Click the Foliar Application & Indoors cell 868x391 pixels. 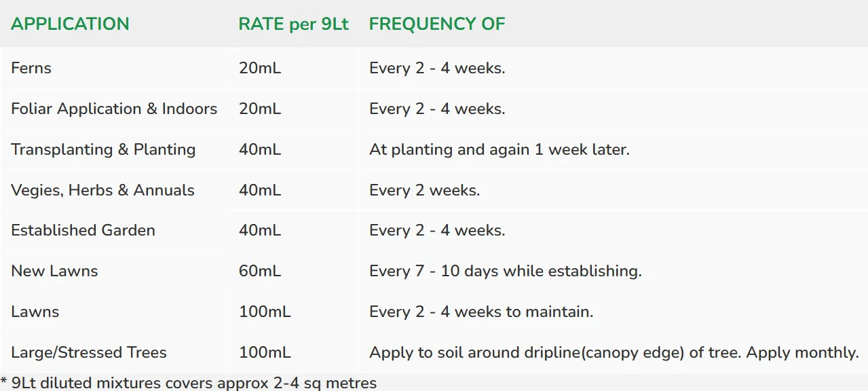pos(114,109)
